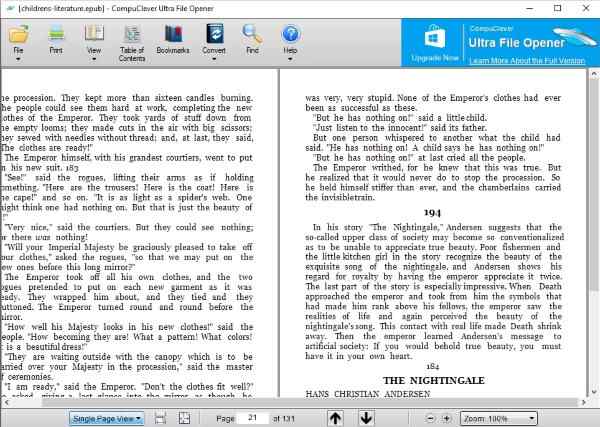Click the Upgrade Now label
The width and height of the screenshot is (600, 427).
point(435,58)
